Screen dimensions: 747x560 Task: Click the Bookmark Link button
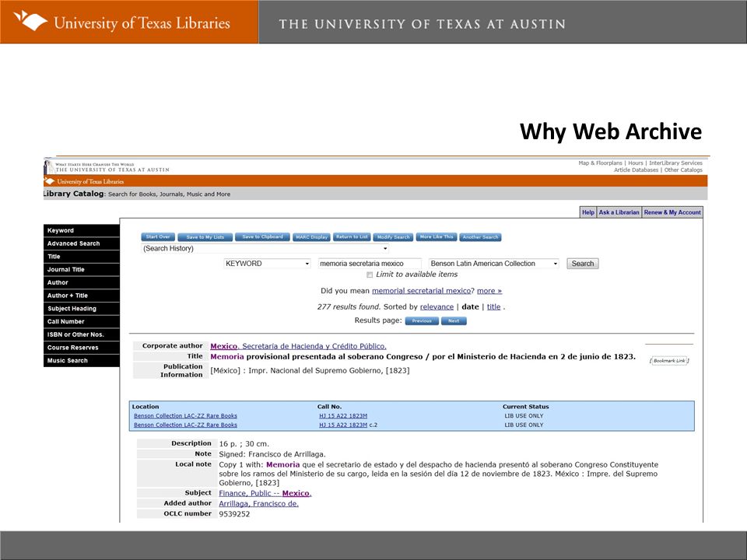pos(669,361)
